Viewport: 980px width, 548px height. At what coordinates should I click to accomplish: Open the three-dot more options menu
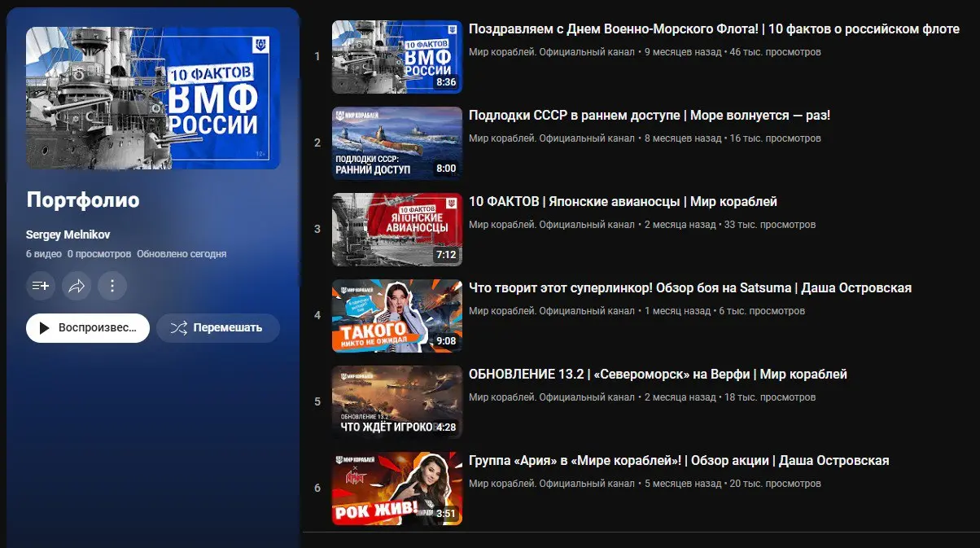coord(112,286)
